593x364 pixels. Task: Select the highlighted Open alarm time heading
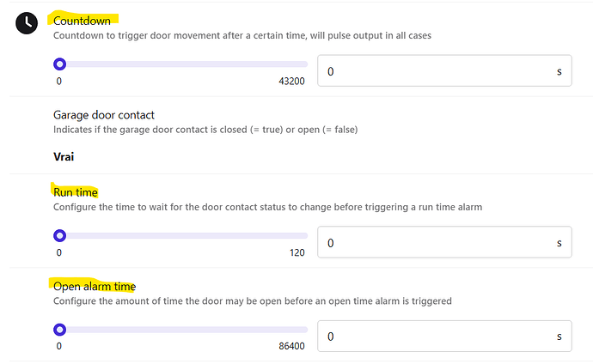pos(95,286)
